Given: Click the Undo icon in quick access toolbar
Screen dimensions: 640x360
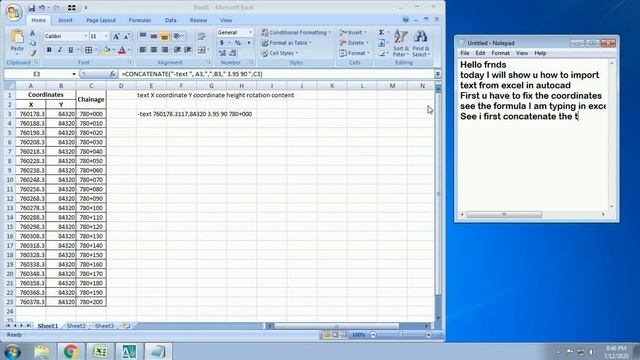Looking at the screenshot, I should [42, 8].
